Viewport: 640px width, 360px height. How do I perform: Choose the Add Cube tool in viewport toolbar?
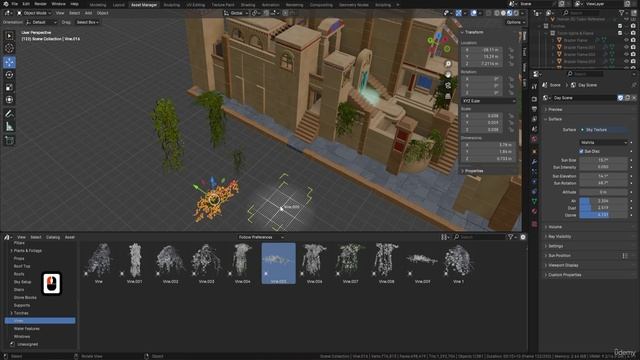pyautogui.click(x=9, y=140)
